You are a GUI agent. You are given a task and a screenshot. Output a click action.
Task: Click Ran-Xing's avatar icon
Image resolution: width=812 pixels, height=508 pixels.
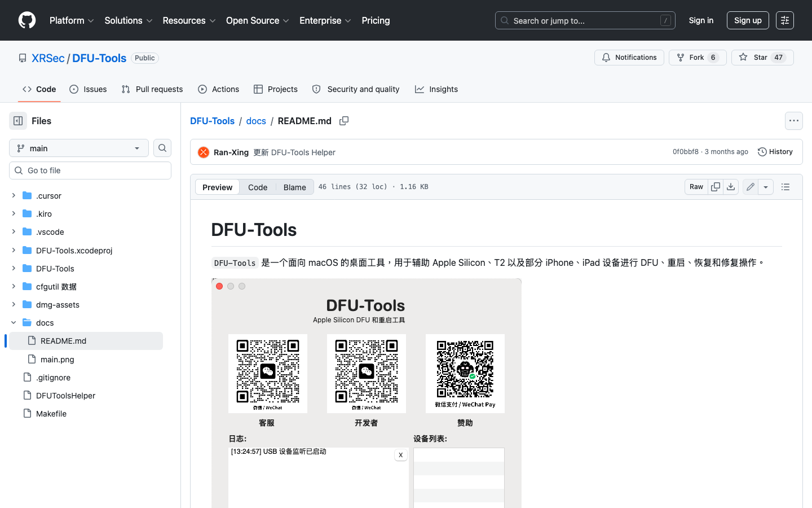coord(204,152)
